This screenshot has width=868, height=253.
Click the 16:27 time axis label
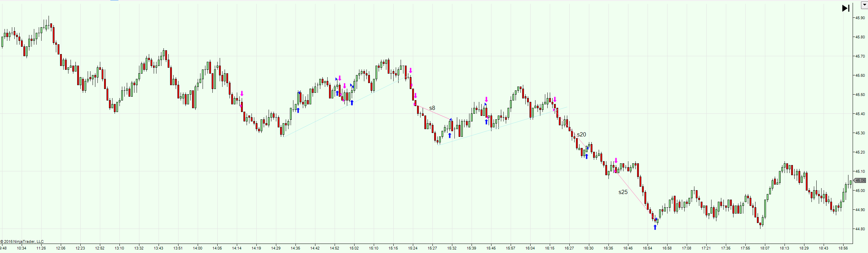click(x=569, y=248)
